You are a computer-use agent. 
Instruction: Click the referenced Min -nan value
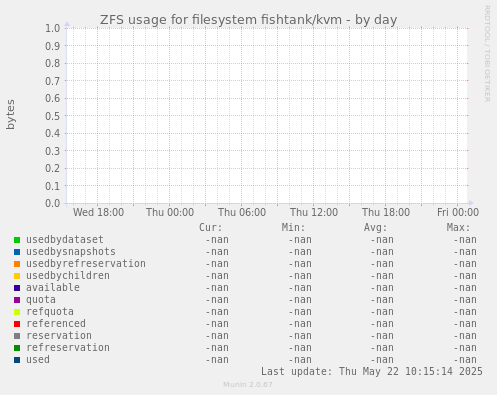(300, 324)
